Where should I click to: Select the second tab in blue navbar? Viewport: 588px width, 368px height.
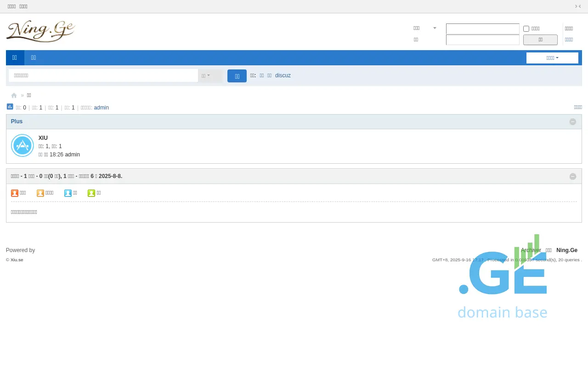(x=34, y=57)
